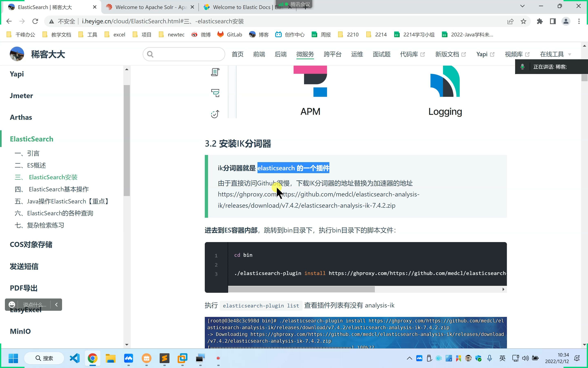Open the Chrome side panel icon
Screen dimensions: 588x368
coord(553,21)
